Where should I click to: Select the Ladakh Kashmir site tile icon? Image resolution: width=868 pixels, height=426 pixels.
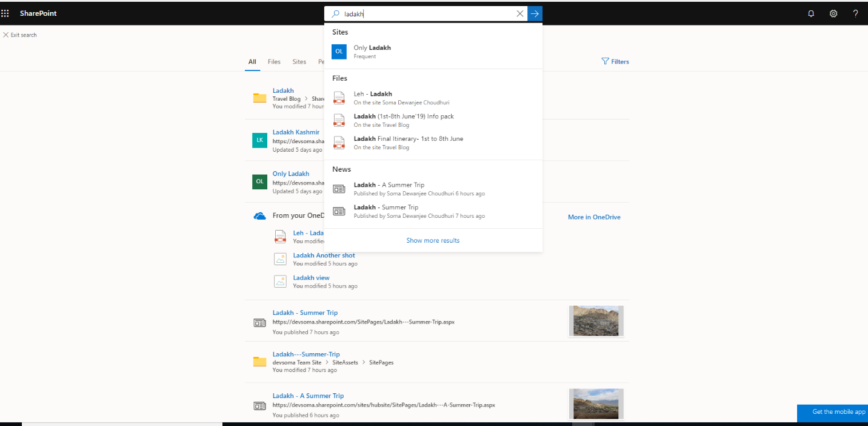pyautogui.click(x=259, y=140)
